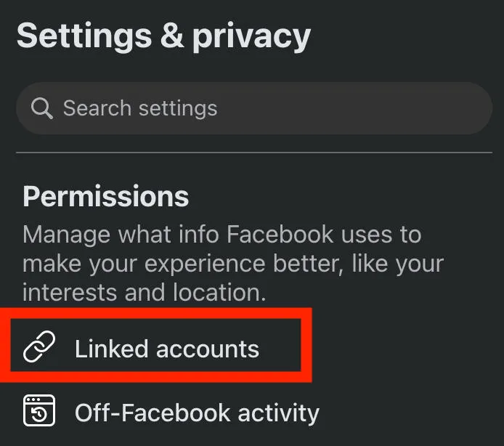Focus the Search settings field
This screenshot has height=446, width=504.
[x=254, y=108]
